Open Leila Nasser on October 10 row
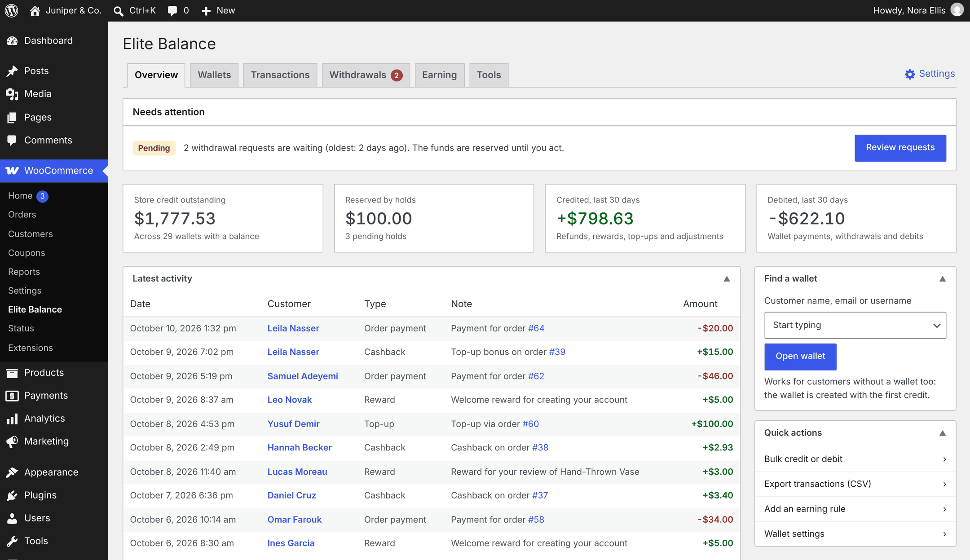This screenshot has height=560, width=970. tap(293, 328)
